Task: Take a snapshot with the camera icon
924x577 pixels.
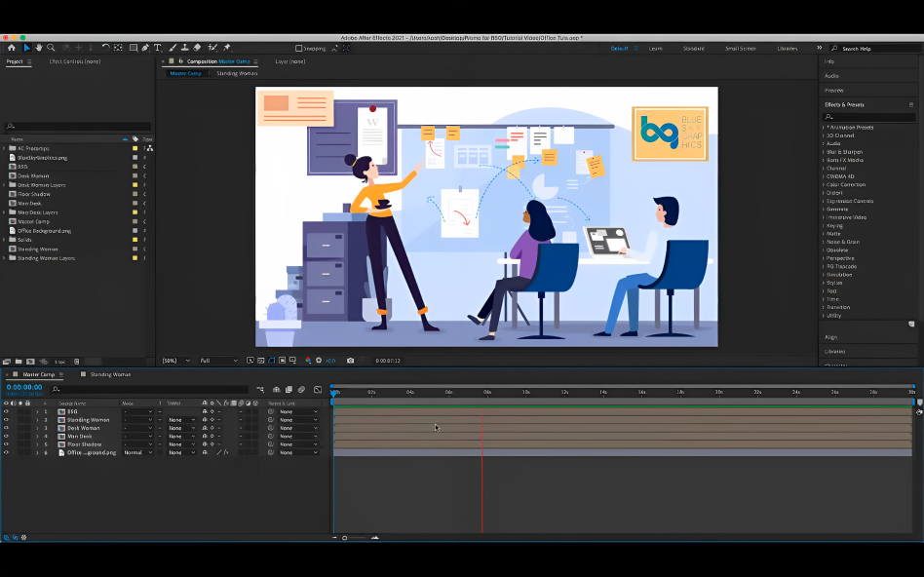Action: 351,361
